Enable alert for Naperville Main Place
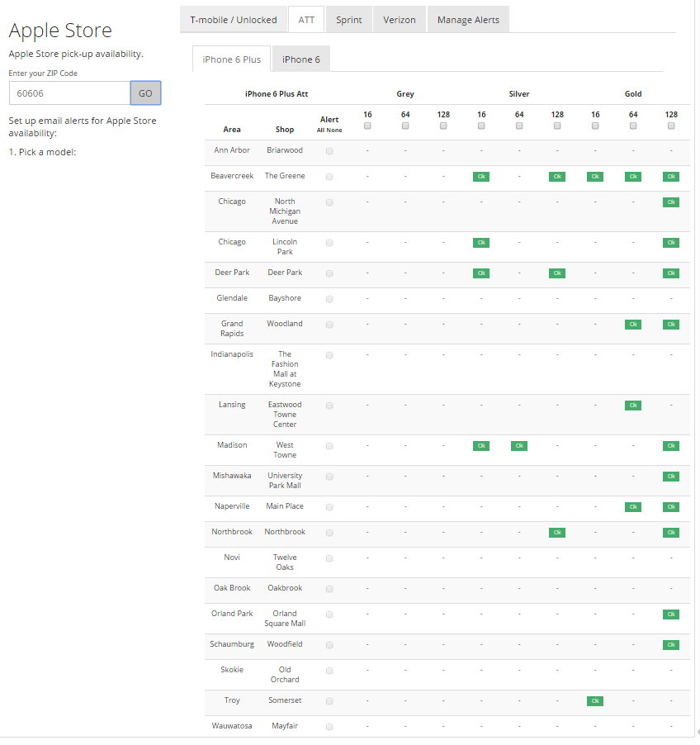This screenshot has width=700, height=745. pyautogui.click(x=329, y=507)
